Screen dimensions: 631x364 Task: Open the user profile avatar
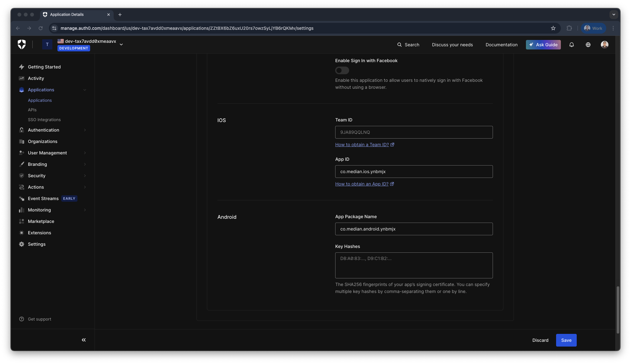coord(604,45)
